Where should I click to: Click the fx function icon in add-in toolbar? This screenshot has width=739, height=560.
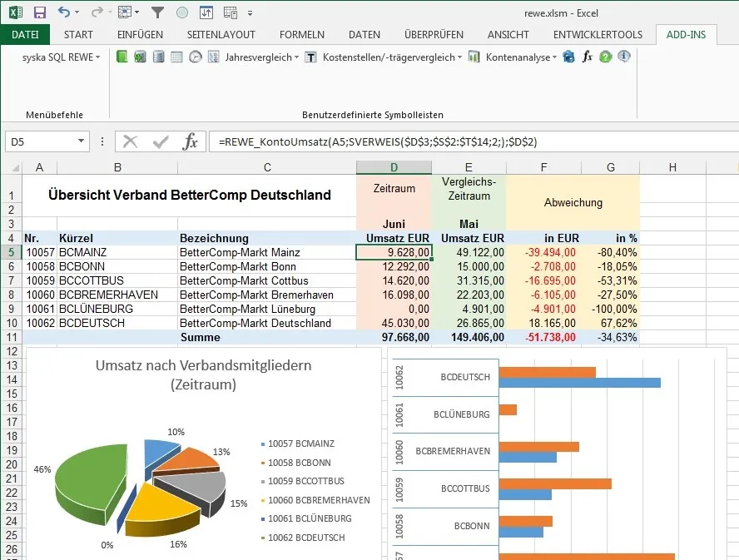click(x=588, y=57)
